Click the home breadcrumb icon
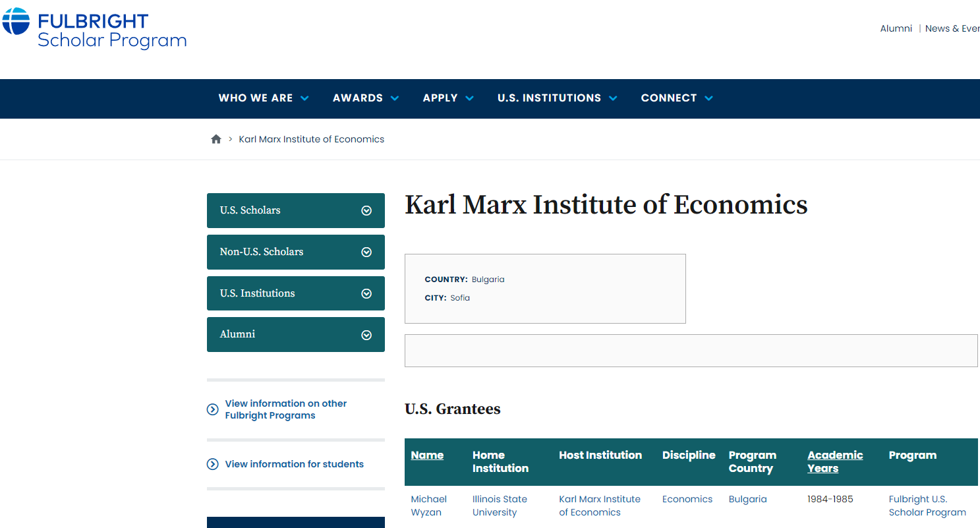This screenshot has width=980, height=528. (216, 139)
